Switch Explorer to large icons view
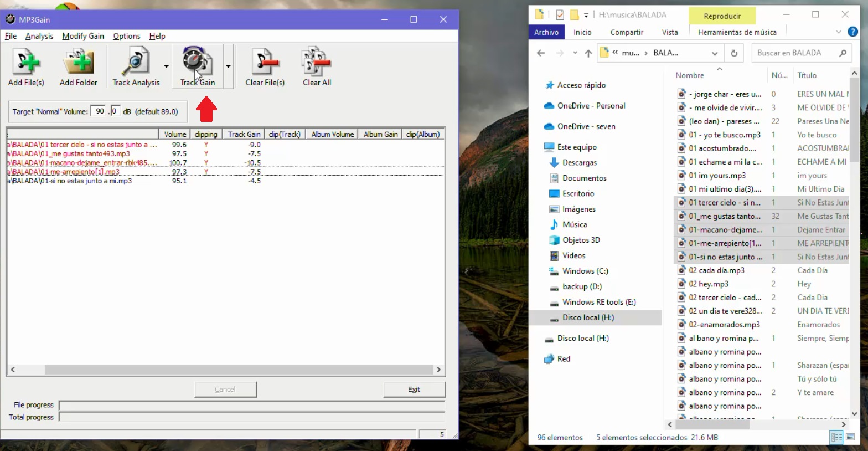 point(850,437)
